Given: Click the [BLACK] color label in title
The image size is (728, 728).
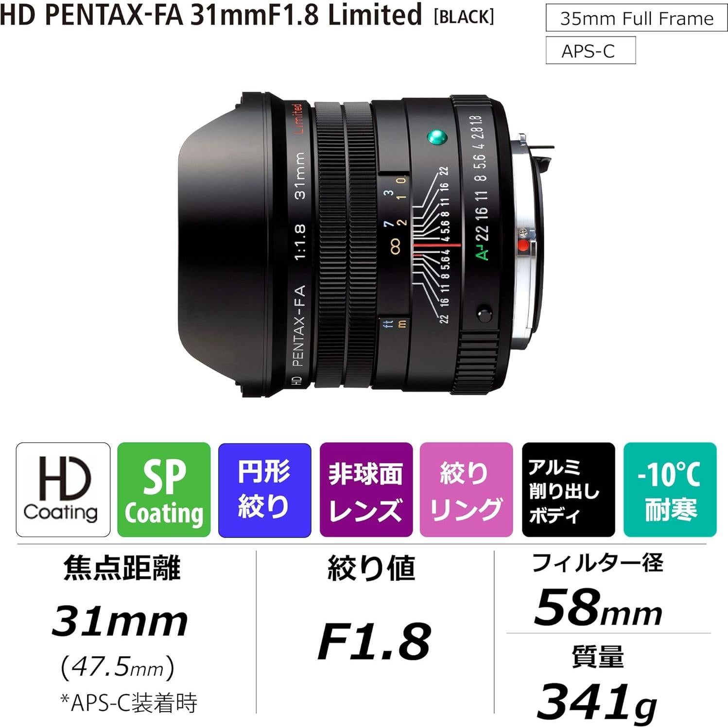Looking at the screenshot, I should tap(464, 17).
